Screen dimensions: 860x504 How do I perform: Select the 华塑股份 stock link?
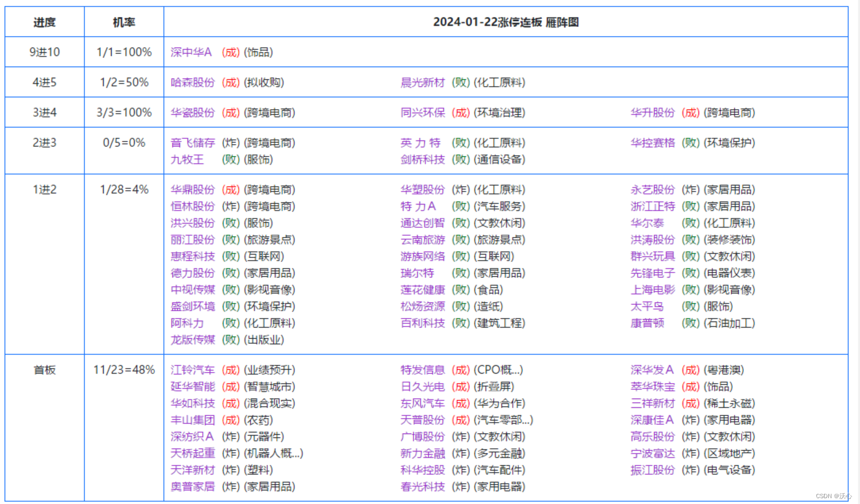pos(423,190)
